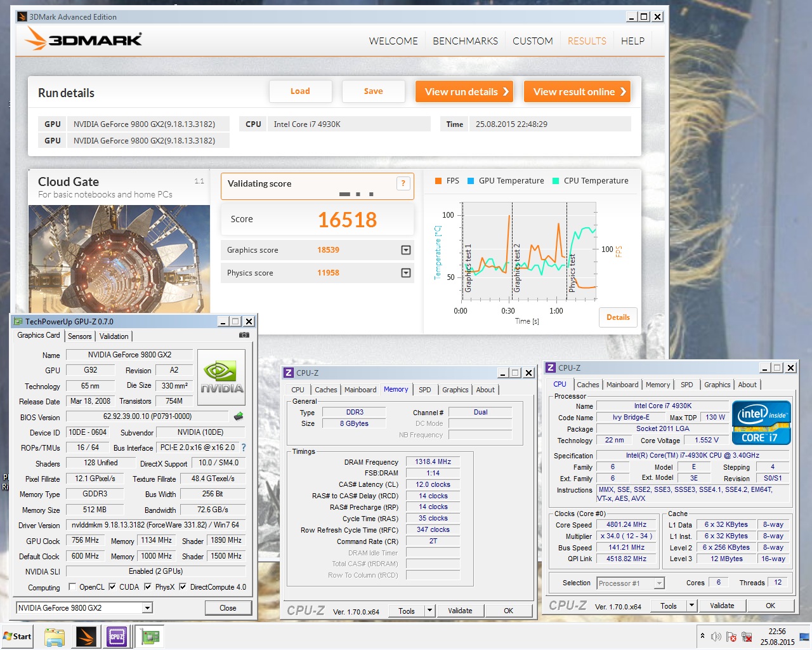This screenshot has height=650, width=812.
Task: Click the DRAM Frequency value 1318.4 MHz
Action: point(433,461)
